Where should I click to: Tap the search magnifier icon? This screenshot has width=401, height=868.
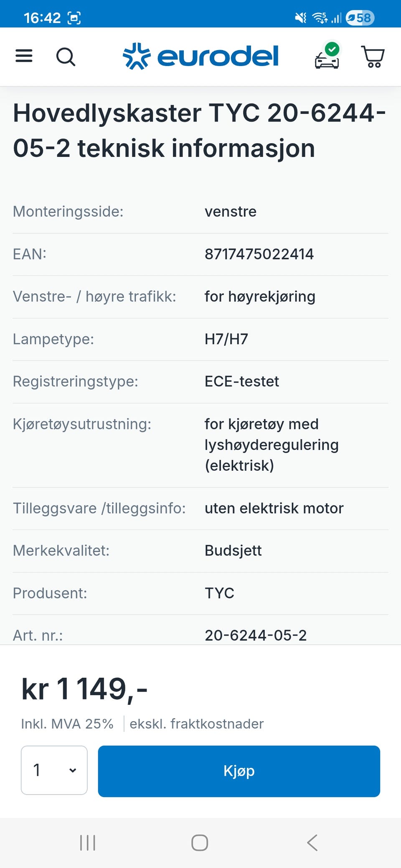(x=66, y=57)
